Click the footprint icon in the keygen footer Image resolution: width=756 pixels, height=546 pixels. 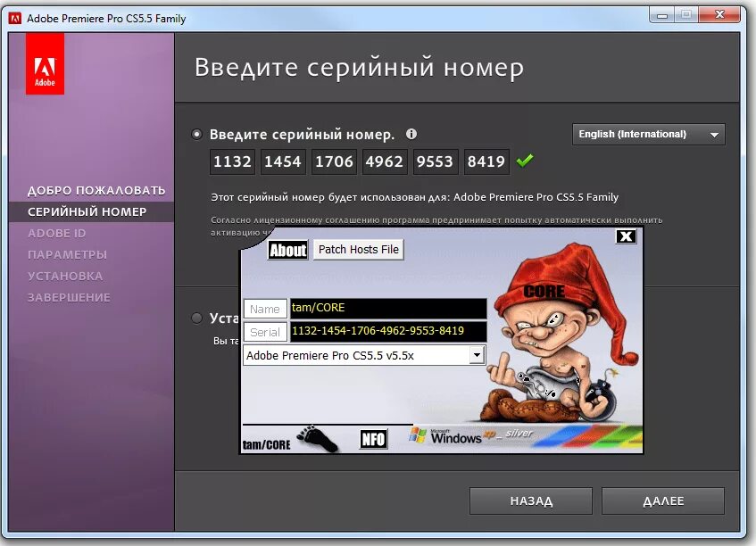click(317, 439)
